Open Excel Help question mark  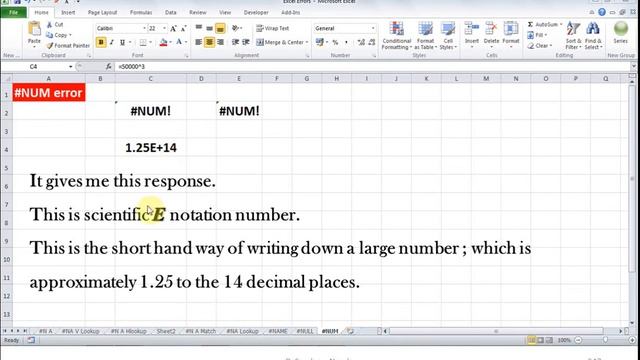(602, 12)
